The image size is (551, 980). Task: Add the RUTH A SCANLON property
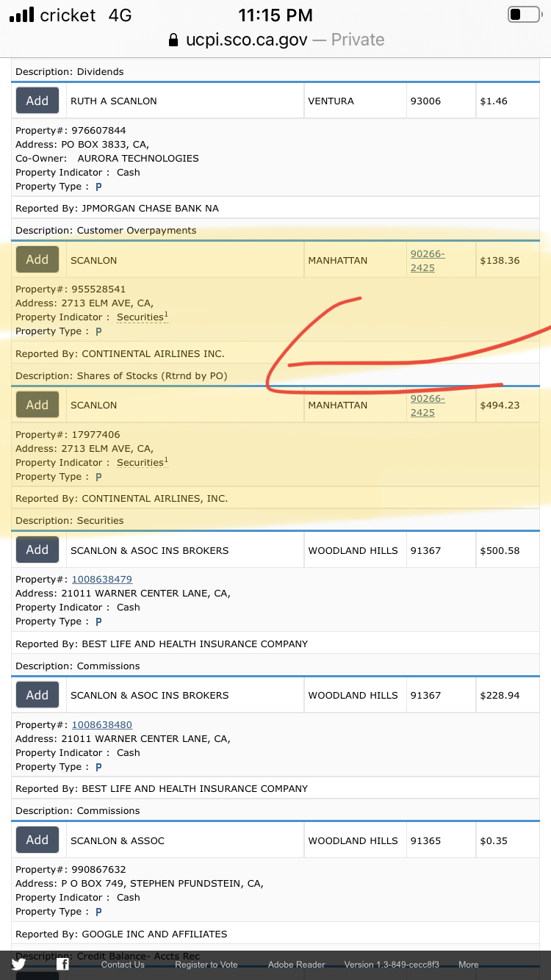coord(37,101)
